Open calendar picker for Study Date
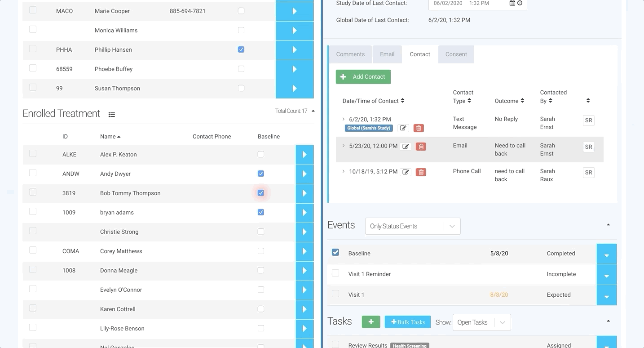This screenshot has width=644, height=348. [512, 3]
